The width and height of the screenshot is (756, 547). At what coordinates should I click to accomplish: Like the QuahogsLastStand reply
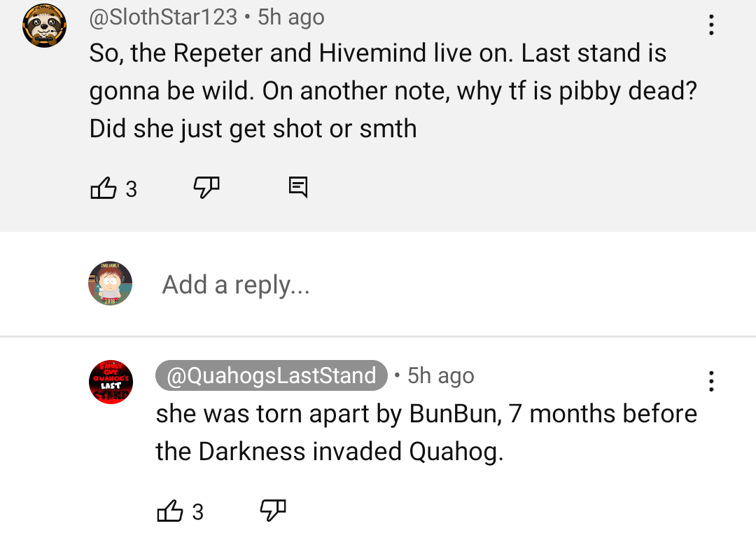tap(170, 511)
